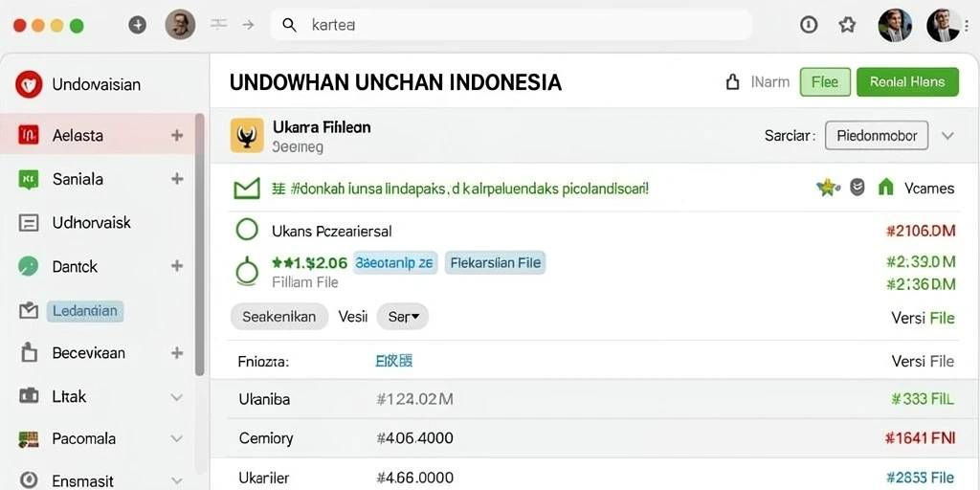This screenshot has height=490, width=980.
Task: Click the green star icon near Vcames
Action: (x=828, y=187)
